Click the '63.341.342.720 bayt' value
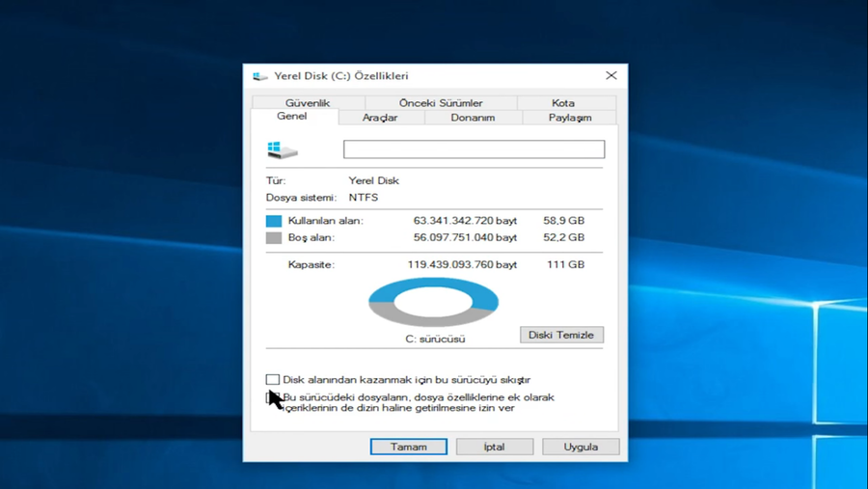The width and height of the screenshot is (868, 489). coord(465,221)
